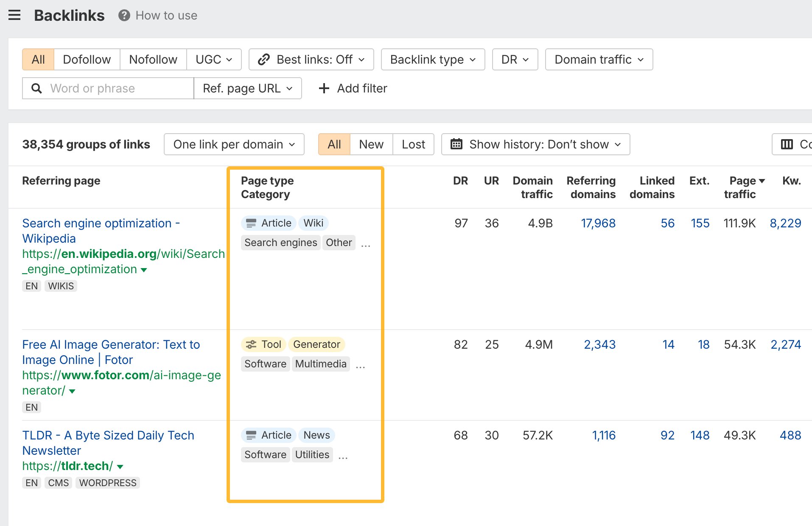Click the columns icon button

point(787,144)
